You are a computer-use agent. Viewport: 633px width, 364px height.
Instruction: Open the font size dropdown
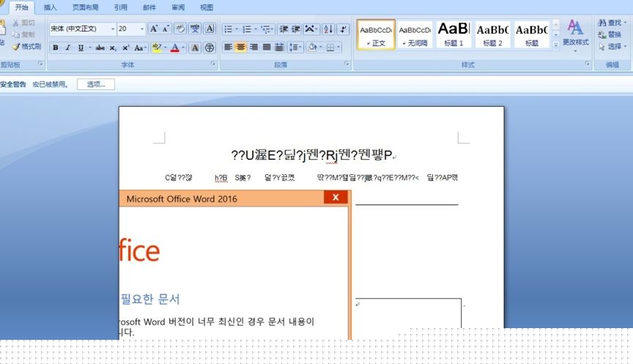[141, 29]
